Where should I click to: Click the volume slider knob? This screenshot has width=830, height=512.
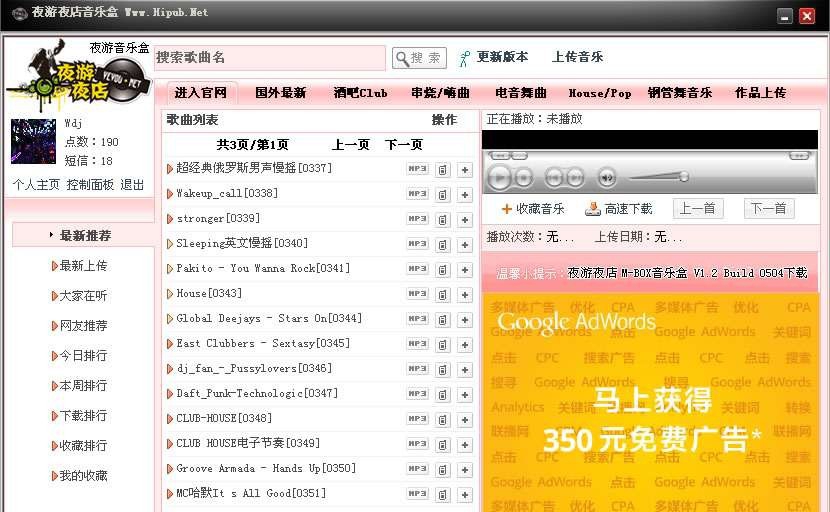[684, 176]
